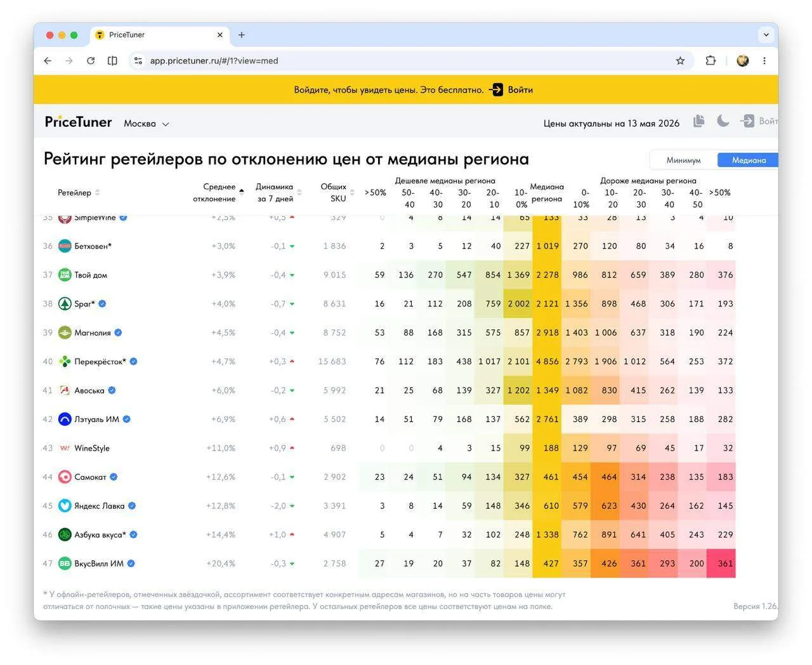Click the Твой дом retailer logo

click(65, 275)
